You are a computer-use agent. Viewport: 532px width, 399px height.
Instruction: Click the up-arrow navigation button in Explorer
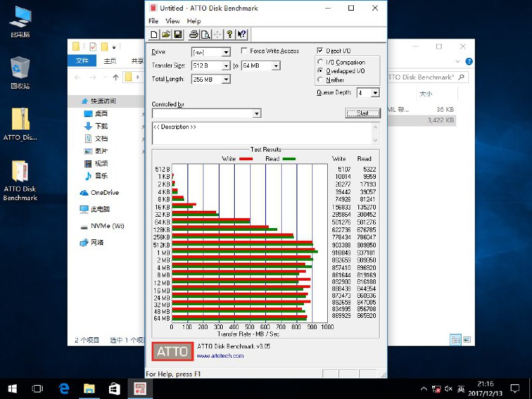pos(116,77)
